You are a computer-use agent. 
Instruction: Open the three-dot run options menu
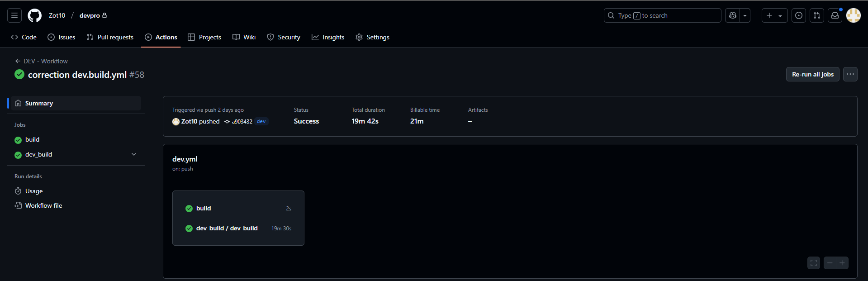(x=850, y=74)
